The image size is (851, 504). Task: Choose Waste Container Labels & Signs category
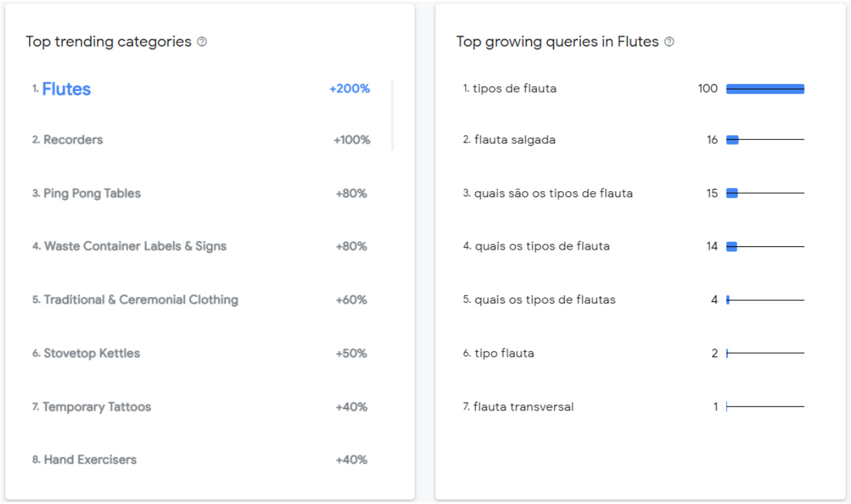click(x=135, y=246)
